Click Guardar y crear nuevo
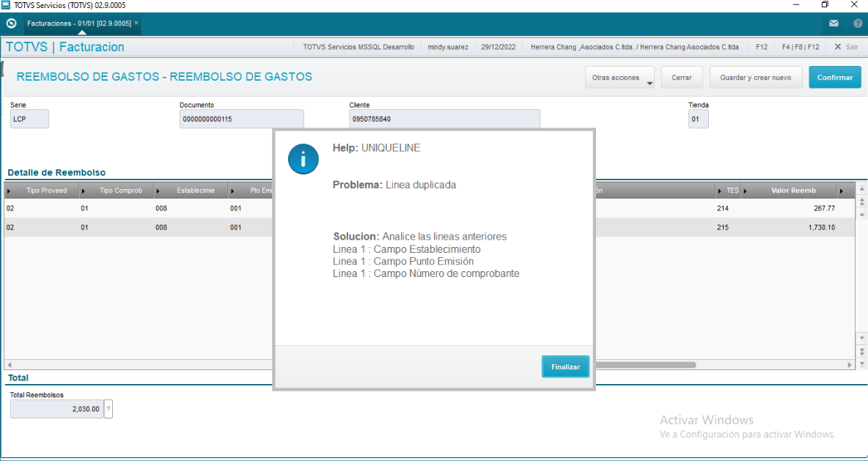The width and height of the screenshot is (868, 461). point(756,78)
